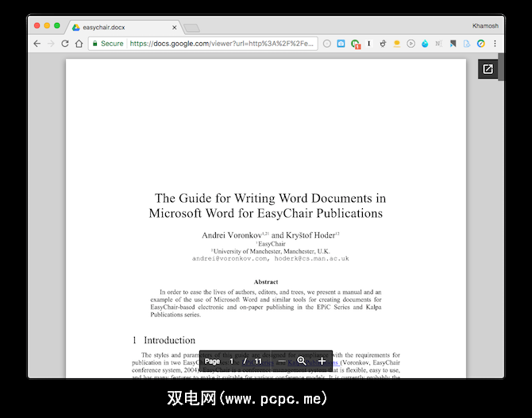The height and width of the screenshot is (418, 532).
Task: Grab the vertical scrollbar thumb
Action: click(501, 67)
